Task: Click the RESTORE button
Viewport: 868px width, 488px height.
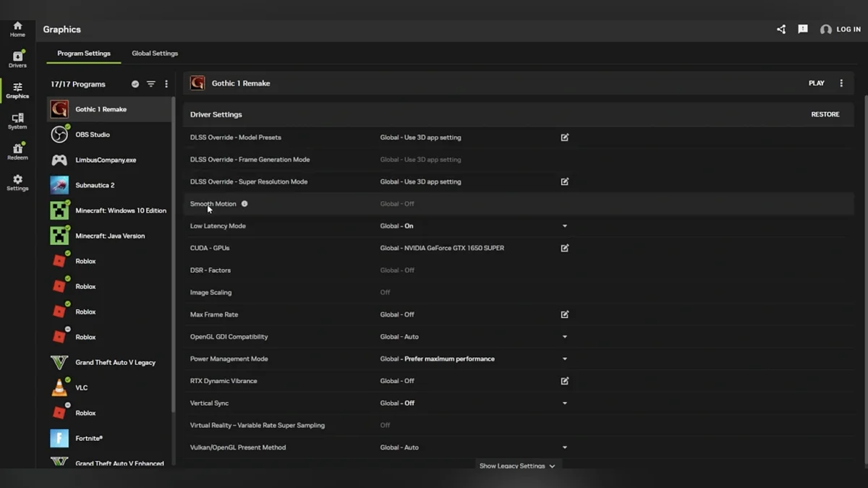Action: pyautogui.click(x=825, y=114)
